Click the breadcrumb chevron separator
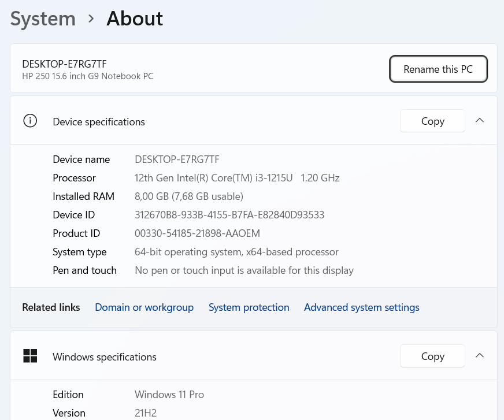 (x=91, y=18)
